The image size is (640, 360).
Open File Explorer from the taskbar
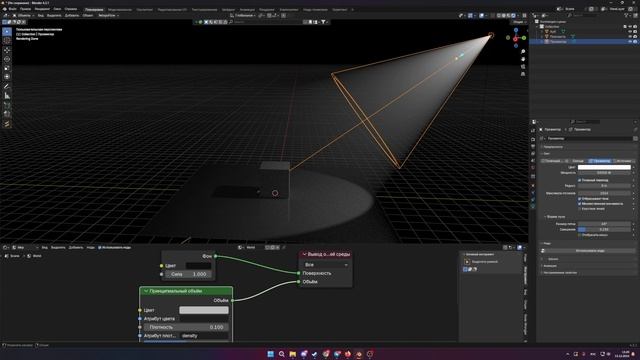[293, 354]
